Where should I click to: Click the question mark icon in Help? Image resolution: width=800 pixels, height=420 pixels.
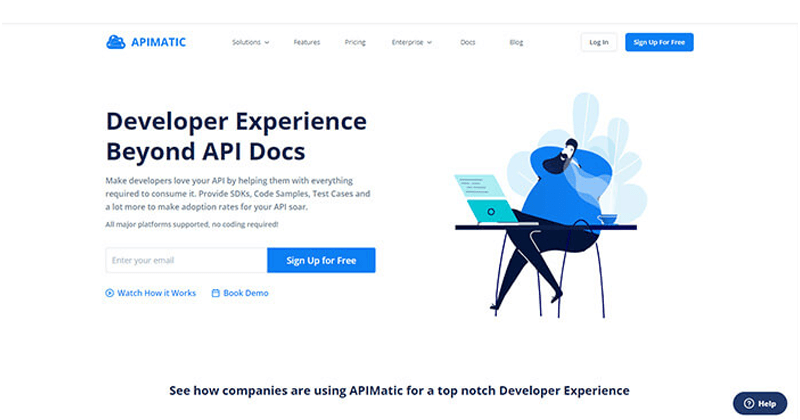748,404
